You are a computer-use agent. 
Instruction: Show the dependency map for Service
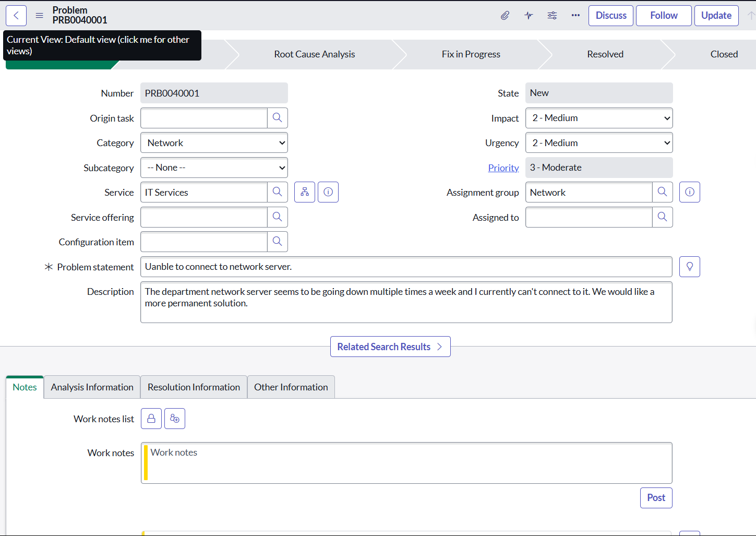[x=305, y=192]
